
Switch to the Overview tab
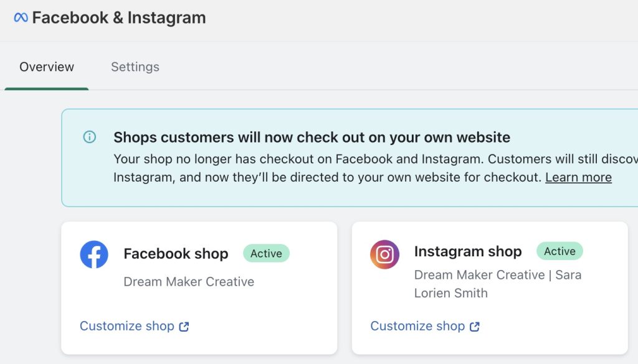pos(46,67)
